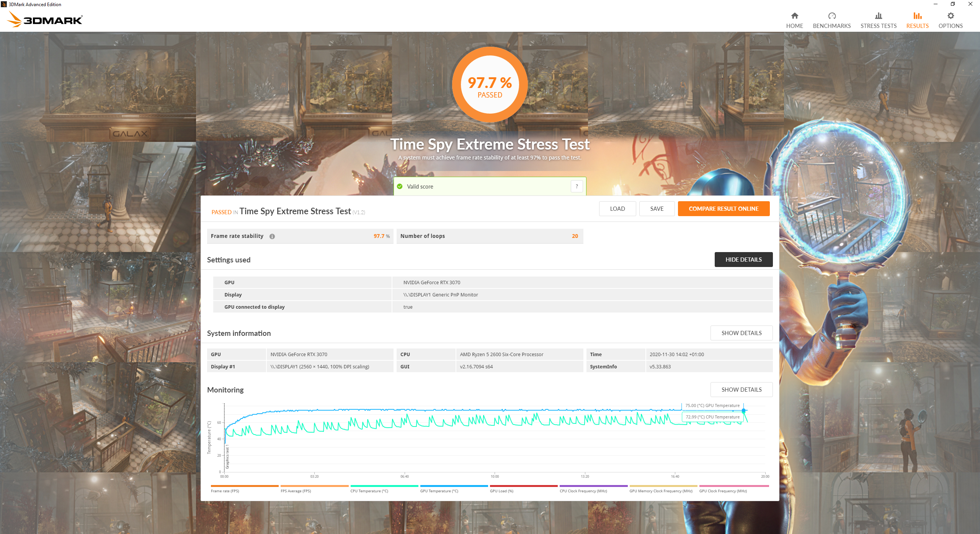
Task: Collapse Settings used with Hide Details
Action: click(x=743, y=259)
